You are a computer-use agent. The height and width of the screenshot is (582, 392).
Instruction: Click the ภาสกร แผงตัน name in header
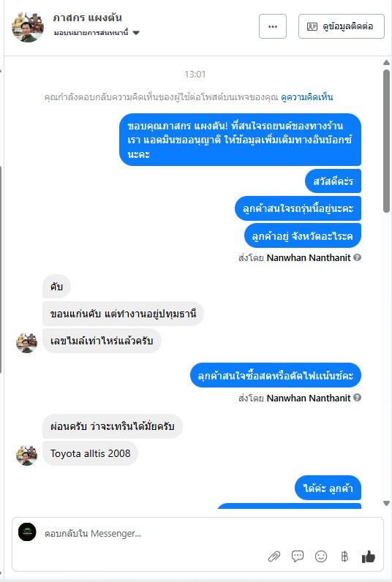(x=87, y=18)
